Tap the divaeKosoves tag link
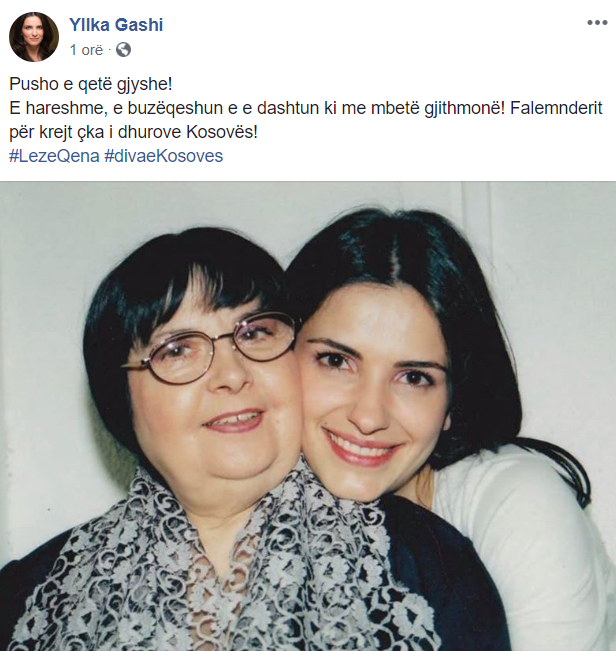This screenshot has width=616, height=651. coord(164,156)
